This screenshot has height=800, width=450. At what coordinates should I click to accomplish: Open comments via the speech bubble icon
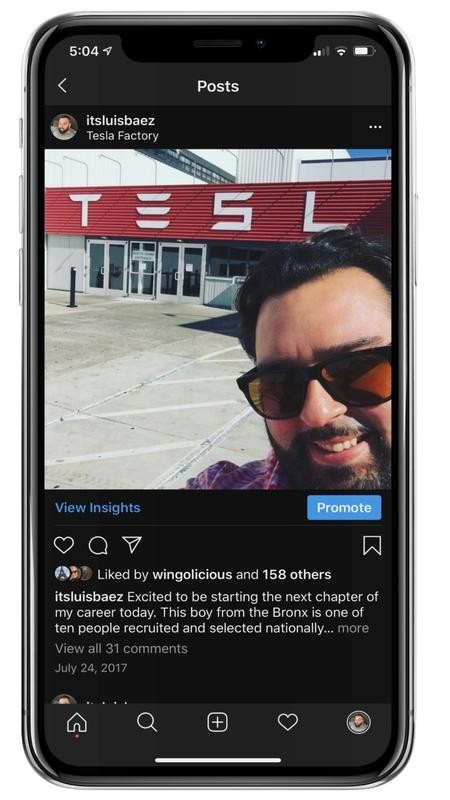(98, 545)
